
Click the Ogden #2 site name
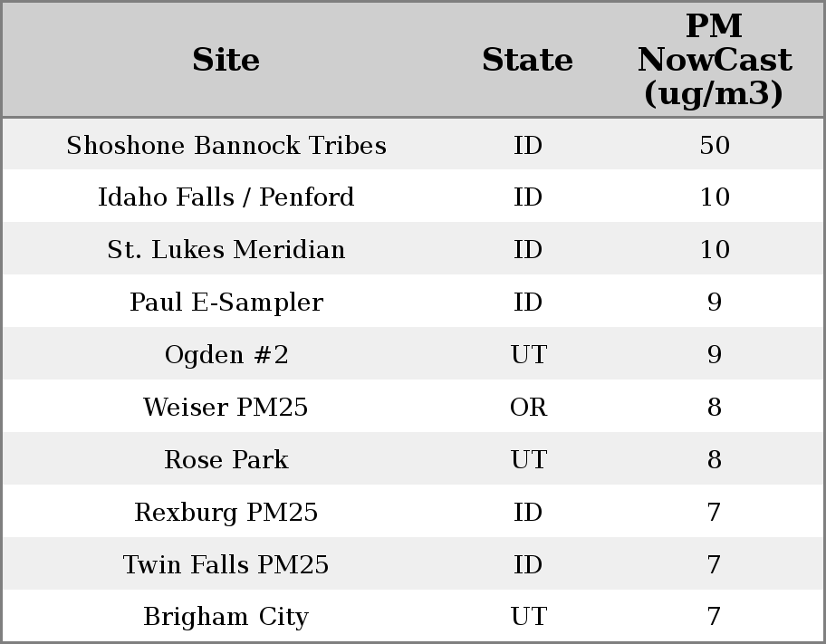tap(226, 355)
